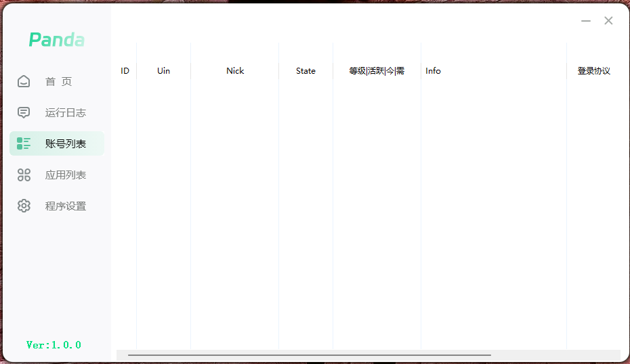Click the home icon in sidebar
Image resolution: width=630 pixels, height=364 pixels.
pyautogui.click(x=24, y=82)
